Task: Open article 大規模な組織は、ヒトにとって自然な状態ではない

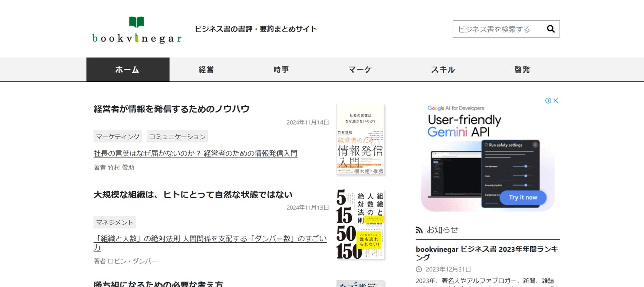Action: tap(193, 194)
